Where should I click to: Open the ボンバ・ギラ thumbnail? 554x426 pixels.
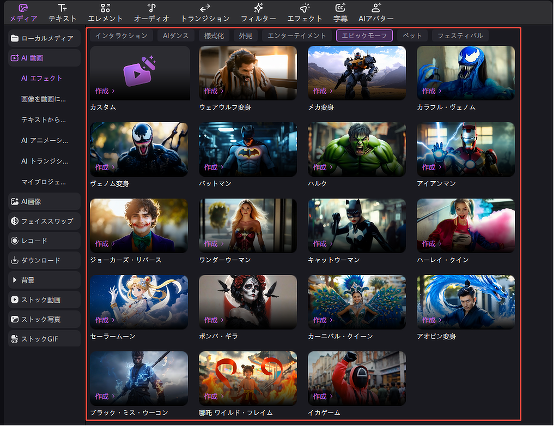click(248, 302)
